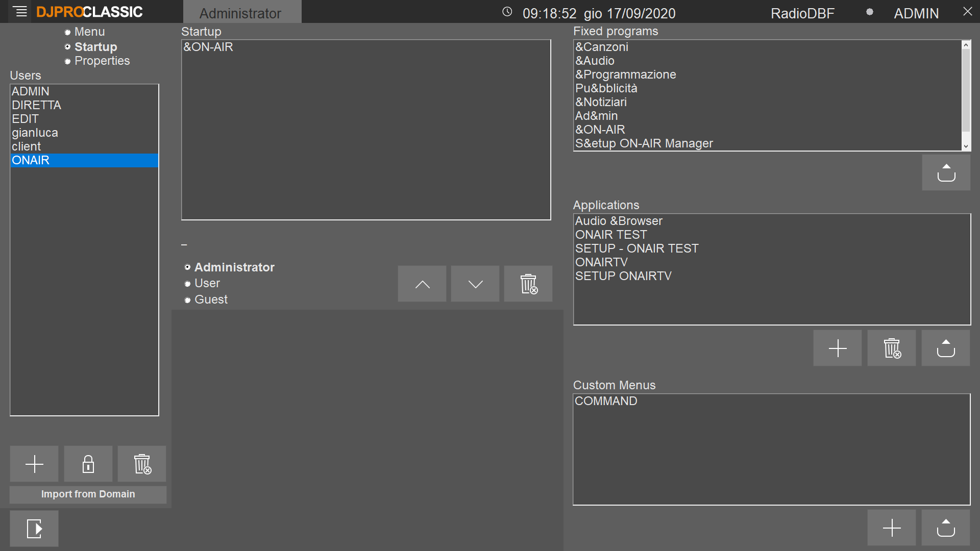Send fixed program to startup list
Viewport: 980px width, 551px height.
coord(946,173)
